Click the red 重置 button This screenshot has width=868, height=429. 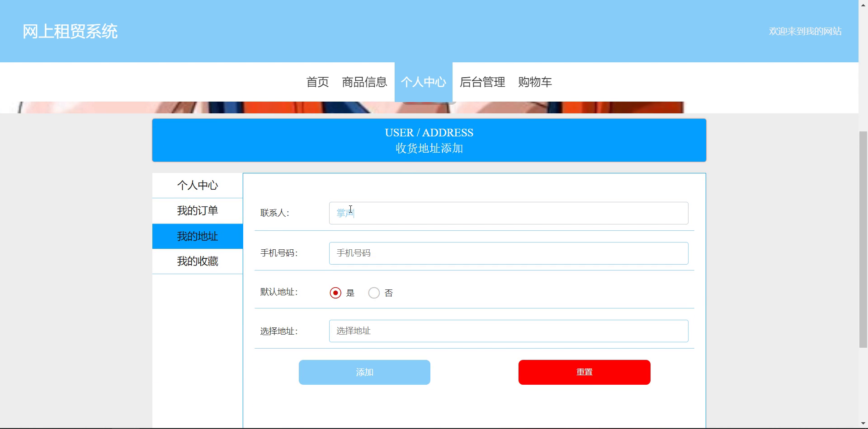pos(585,373)
